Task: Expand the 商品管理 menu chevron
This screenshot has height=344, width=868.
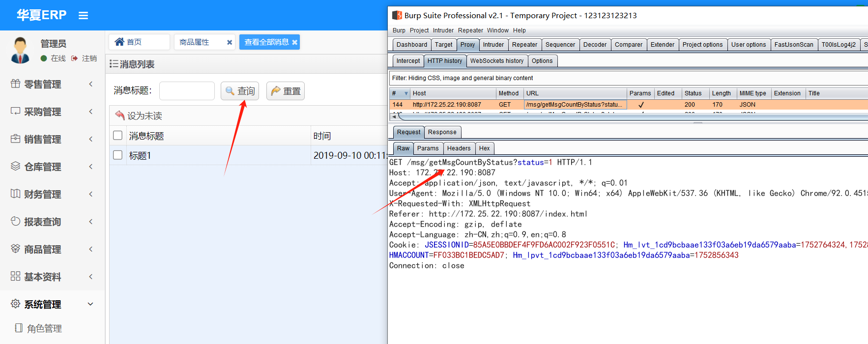Action: click(91, 249)
